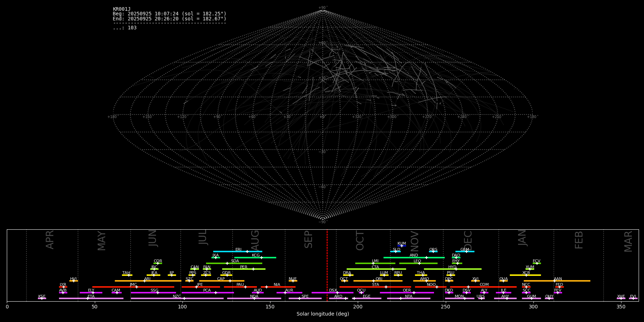Click the KR001J station code text
The width and height of the screenshot is (644, 322).
coord(122,9)
